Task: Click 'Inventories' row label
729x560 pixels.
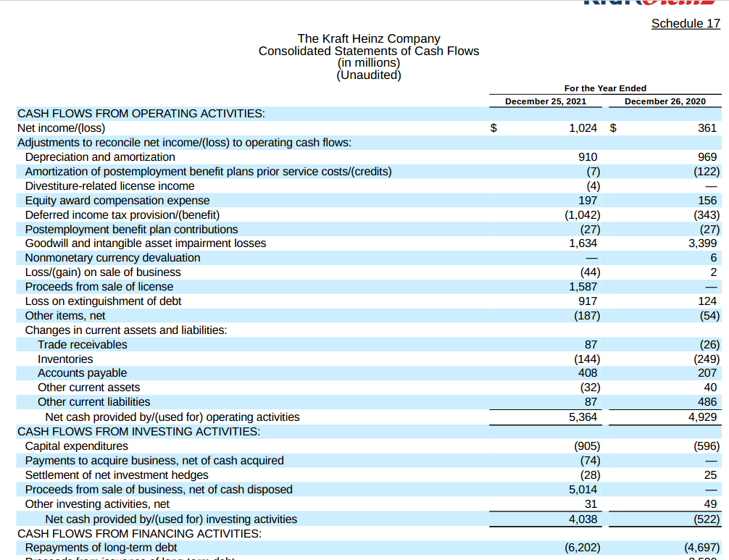Action: (x=65, y=359)
